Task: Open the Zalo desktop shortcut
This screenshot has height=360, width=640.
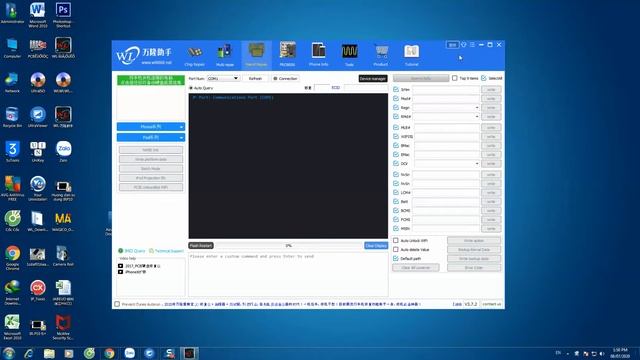Action: pyautogui.click(x=63, y=151)
